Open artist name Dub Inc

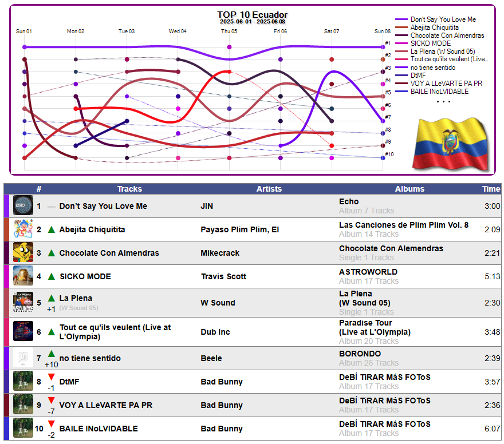pyautogui.click(x=215, y=332)
